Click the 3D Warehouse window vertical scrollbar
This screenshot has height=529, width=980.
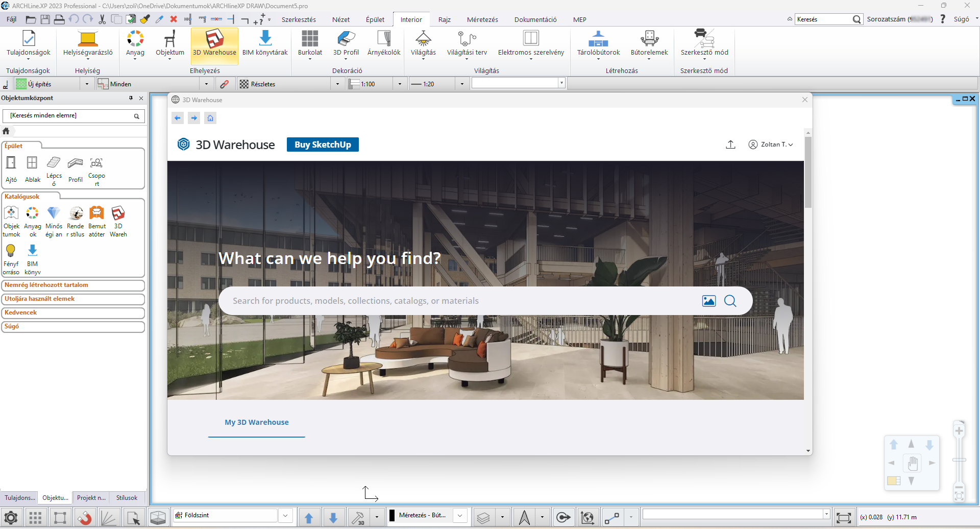coord(808,172)
